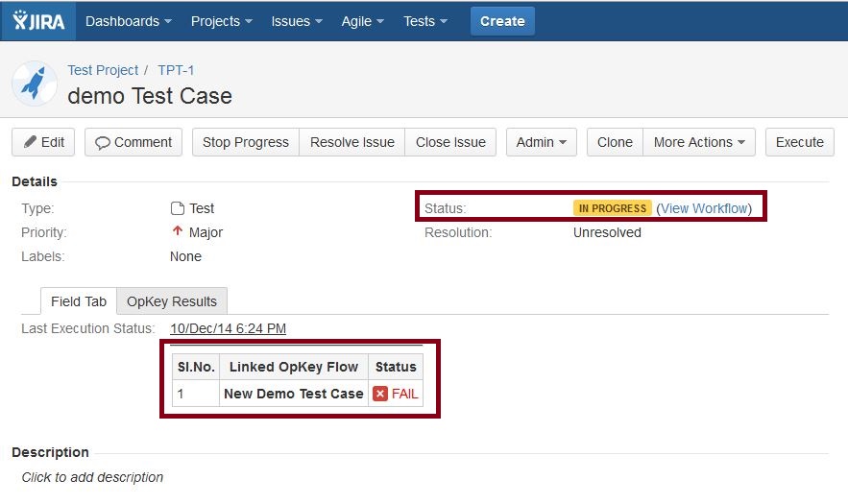Open the Agile menu
848x504 pixels.
pyautogui.click(x=362, y=21)
